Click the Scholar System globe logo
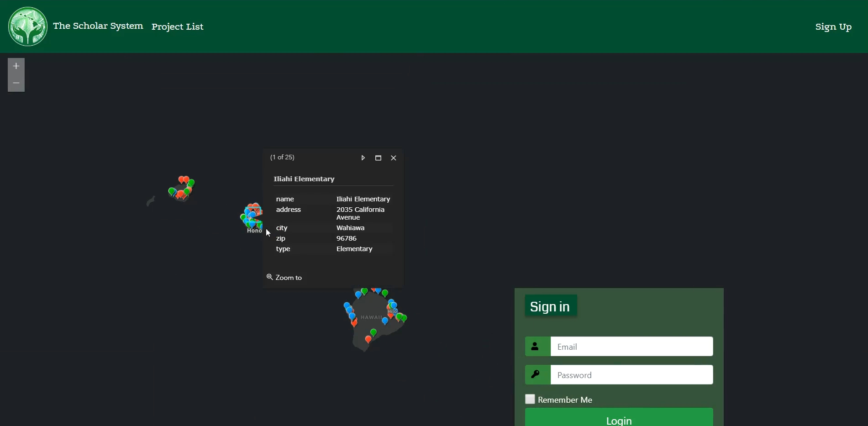The height and width of the screenshot is (426, 868). click(28, 26)
